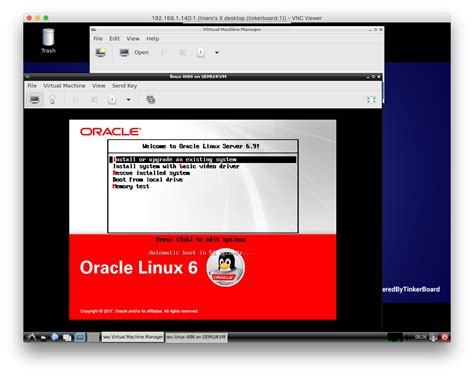Open the Virtual Machine menu in guest window

tap(64, 86)
